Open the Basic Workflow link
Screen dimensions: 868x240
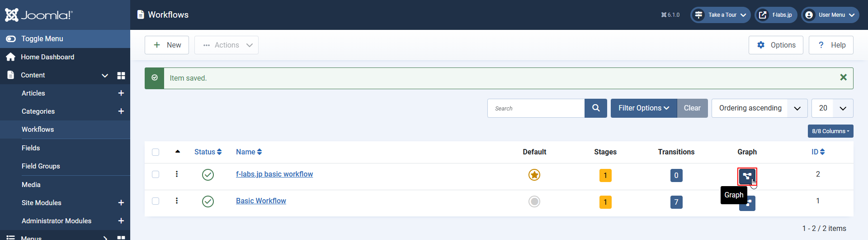[x=261, y=201]
